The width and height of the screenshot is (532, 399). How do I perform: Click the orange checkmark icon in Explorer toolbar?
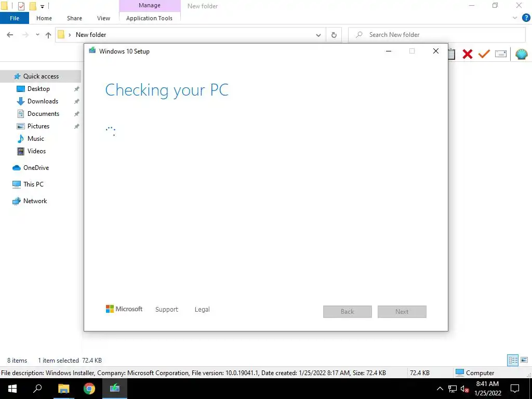(484, 54)
